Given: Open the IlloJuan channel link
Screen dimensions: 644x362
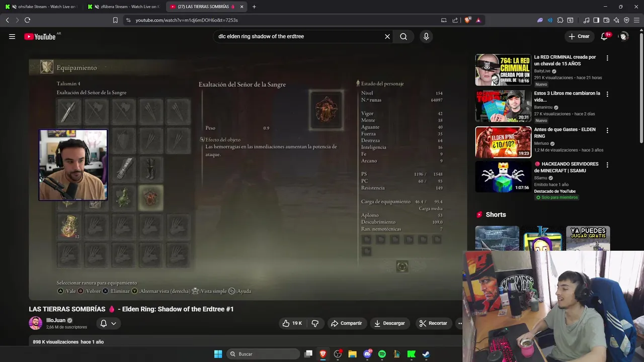Looking at the screenshot, I should point(56,320).
